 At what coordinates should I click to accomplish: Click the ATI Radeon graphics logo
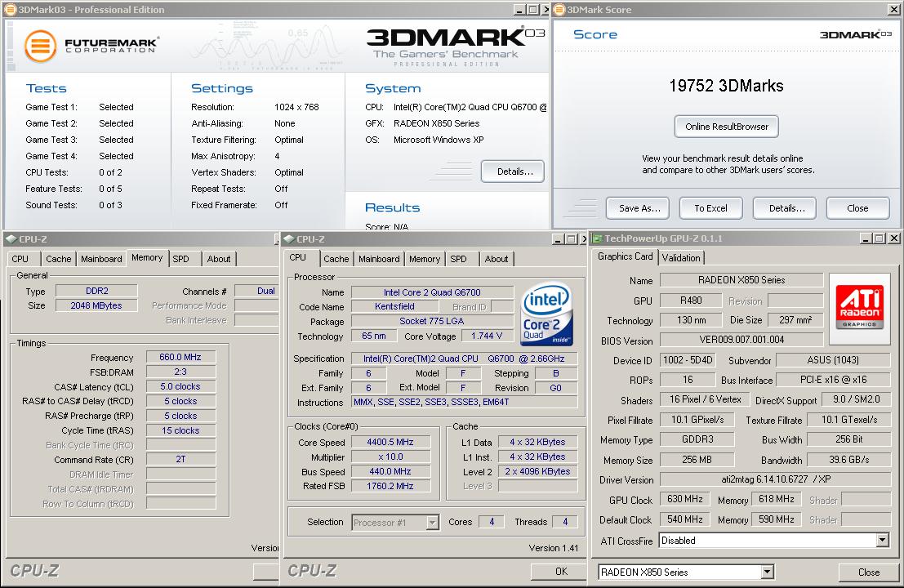tap(859, 308)
